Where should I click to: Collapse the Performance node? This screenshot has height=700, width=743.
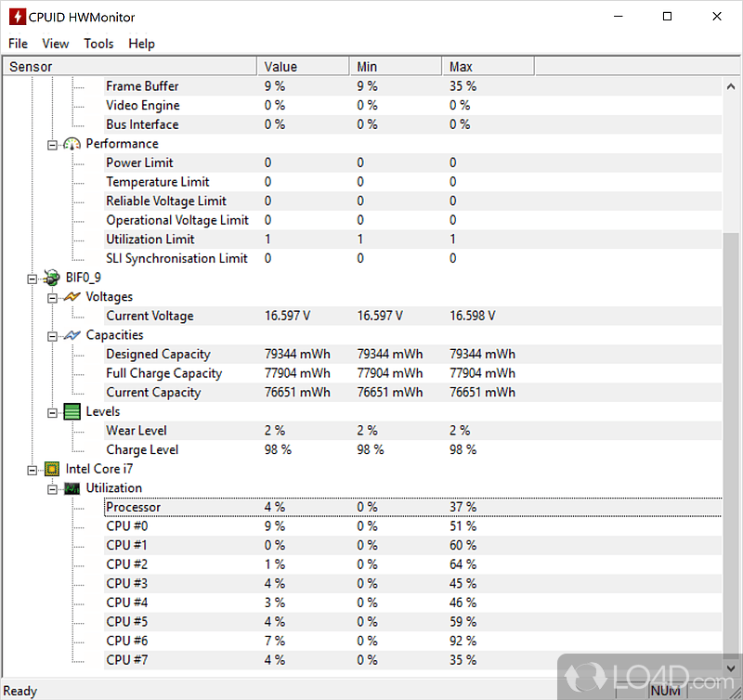coord(52,145)
